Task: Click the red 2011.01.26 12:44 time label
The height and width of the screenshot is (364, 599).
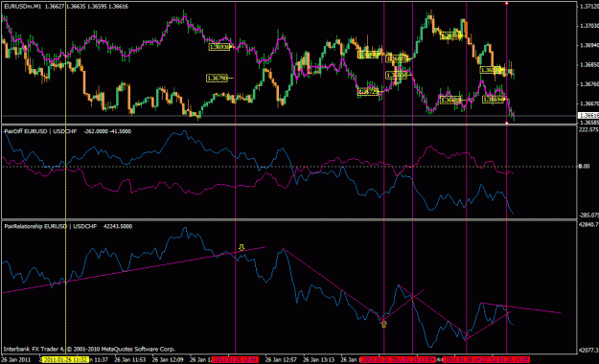Action: click(x=236, y=360)
